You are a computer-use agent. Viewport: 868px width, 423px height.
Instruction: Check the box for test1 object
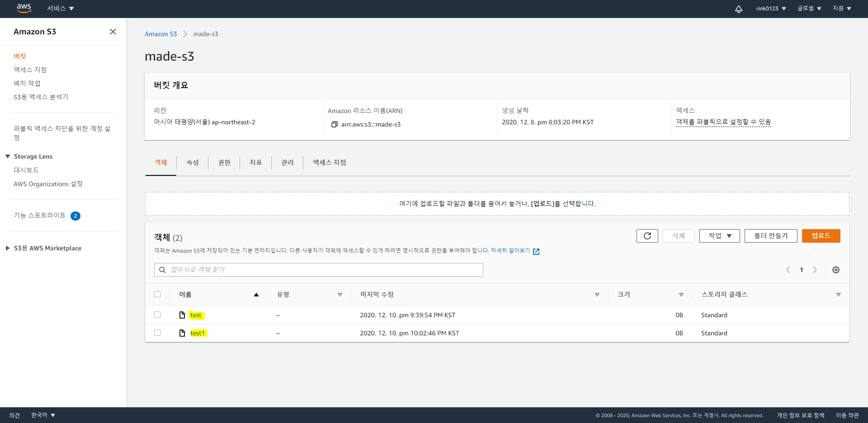point(157,333)
